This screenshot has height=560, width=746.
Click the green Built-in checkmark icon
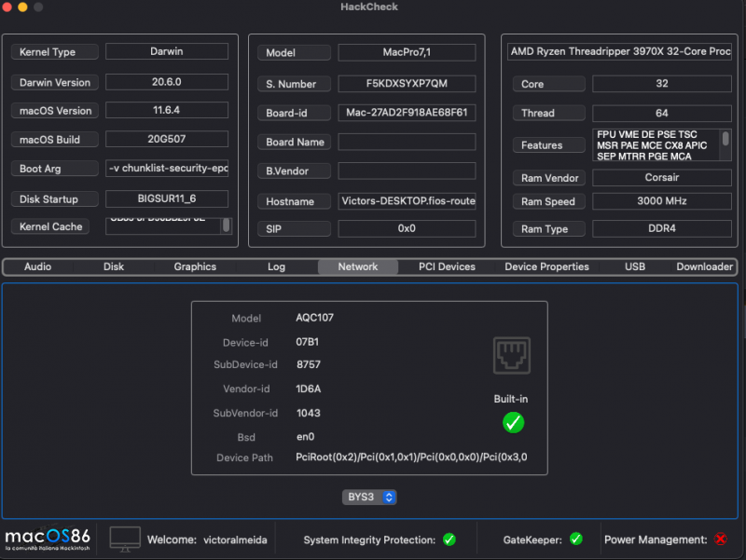click(x=513, y=423)
